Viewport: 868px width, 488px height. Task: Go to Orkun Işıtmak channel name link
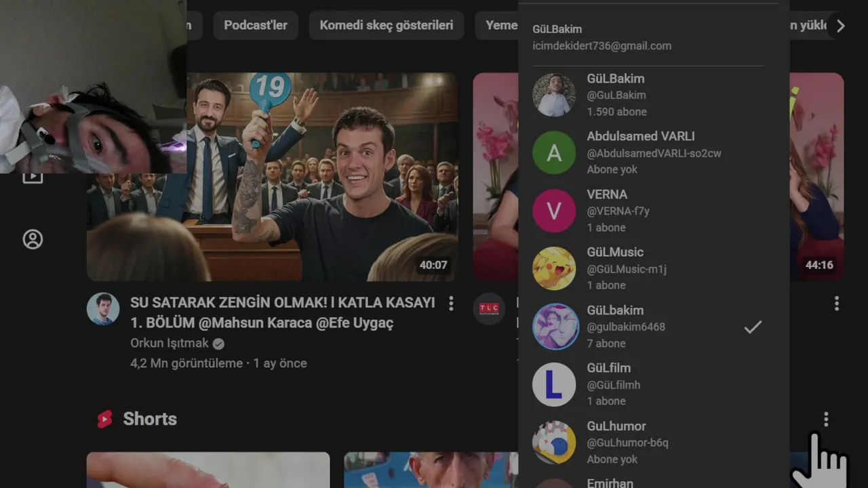pos(170,343)
